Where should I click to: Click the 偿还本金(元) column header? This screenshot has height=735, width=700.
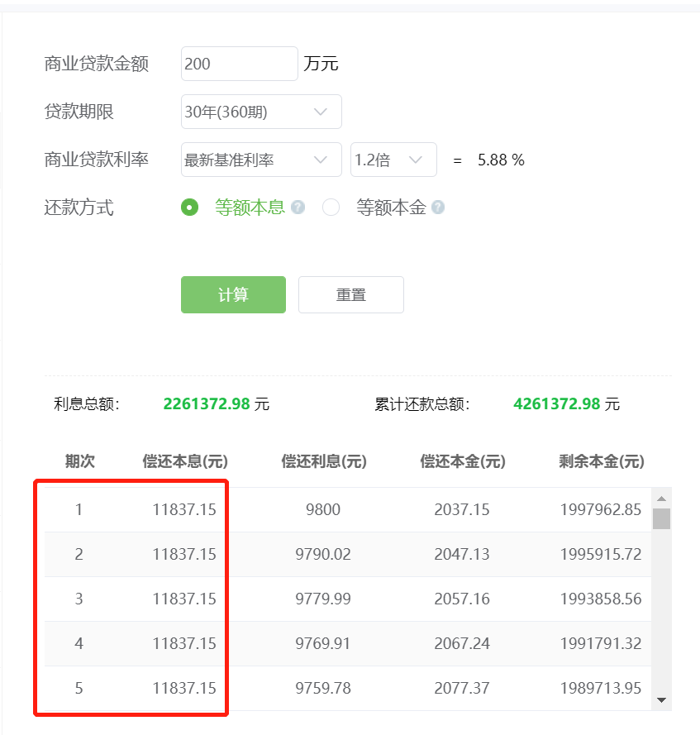click(x=463, y=461)
